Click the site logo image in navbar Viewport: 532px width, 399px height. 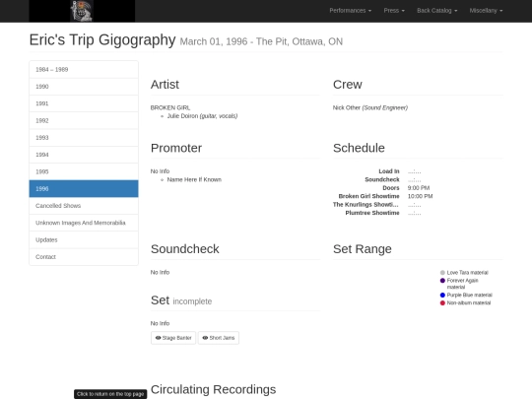pyautogui.click(x=82, y=11)
